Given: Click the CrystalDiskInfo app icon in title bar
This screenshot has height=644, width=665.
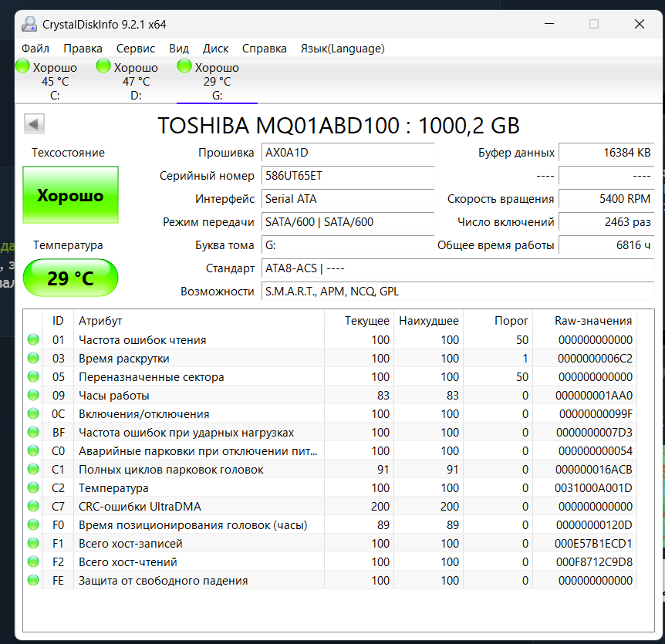Looking at the screenshot, I should [x=29, y=24].
